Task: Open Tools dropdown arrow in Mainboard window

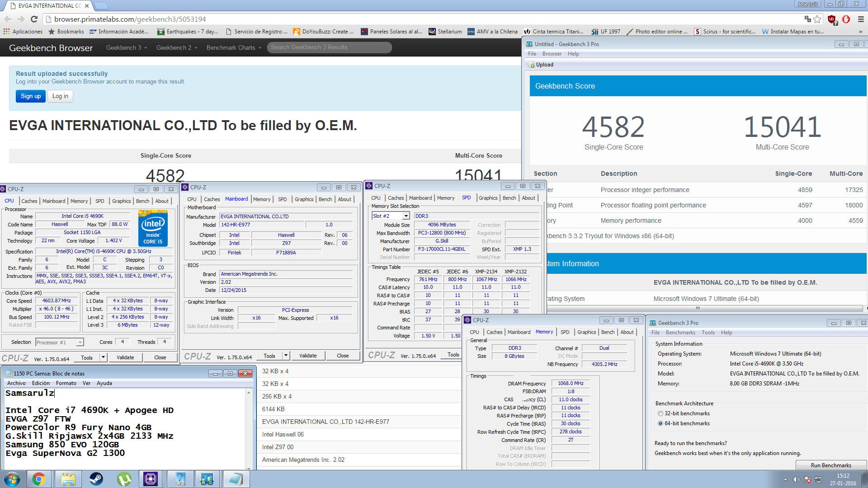Action: tap(286, 356)
